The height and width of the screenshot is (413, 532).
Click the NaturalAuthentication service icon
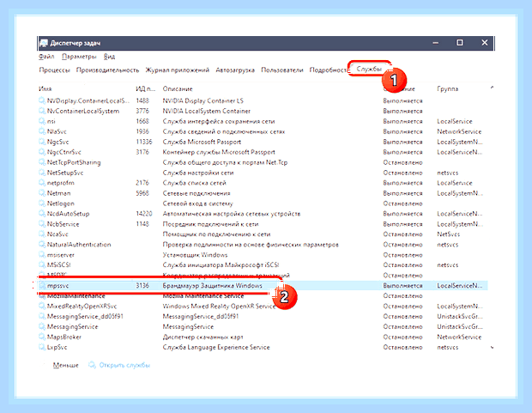[x=42, y=245]
